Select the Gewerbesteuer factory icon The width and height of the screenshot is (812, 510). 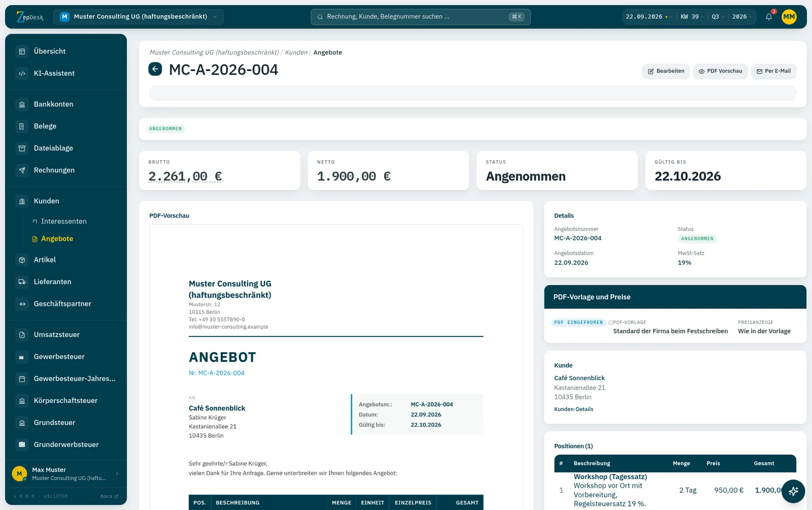click(x=22, y=357)
